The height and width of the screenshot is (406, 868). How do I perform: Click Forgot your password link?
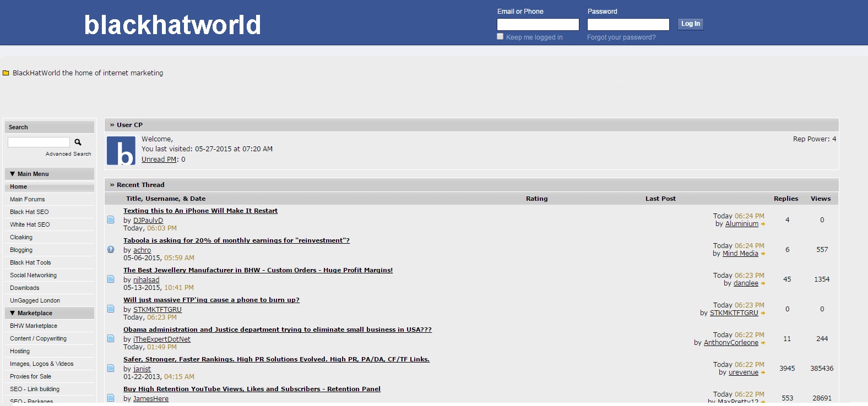pos(621,37)
